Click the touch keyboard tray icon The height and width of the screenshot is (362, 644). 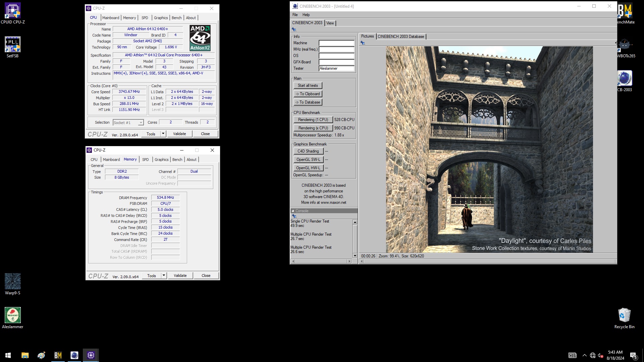tap(572, 355)
